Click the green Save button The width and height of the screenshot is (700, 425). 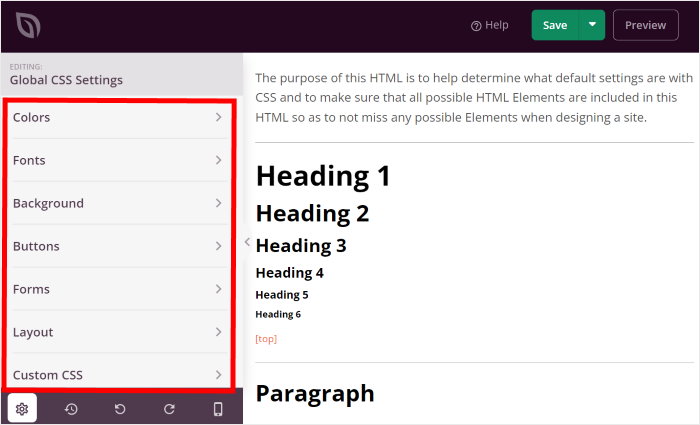coord(555,25)
